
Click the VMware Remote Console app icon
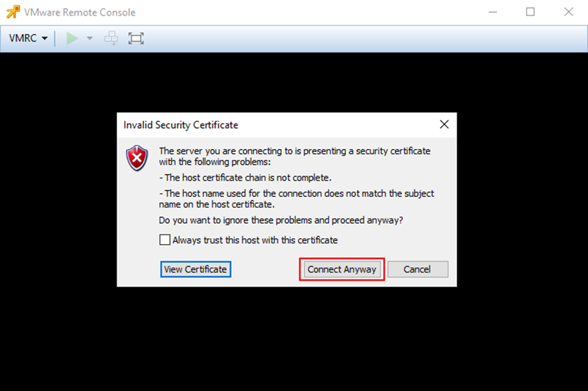pyautogui.click(x=13, y=12)
